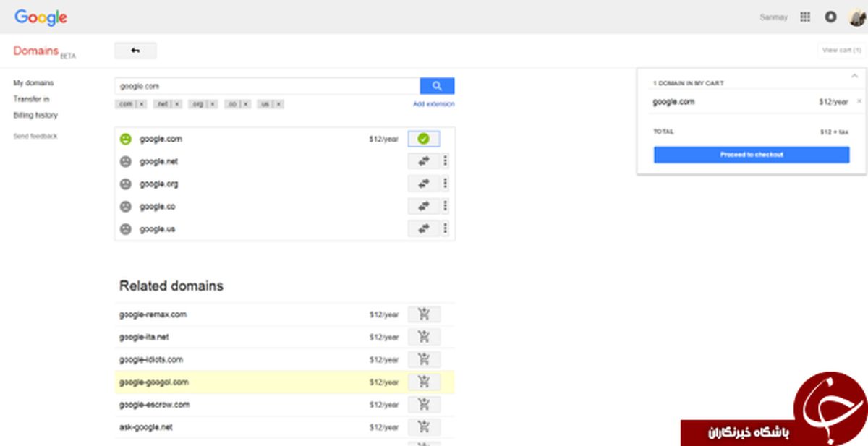Screen dimensions: 868x446
Task: Focus the domain search field
Action: (x=267, y=86)
